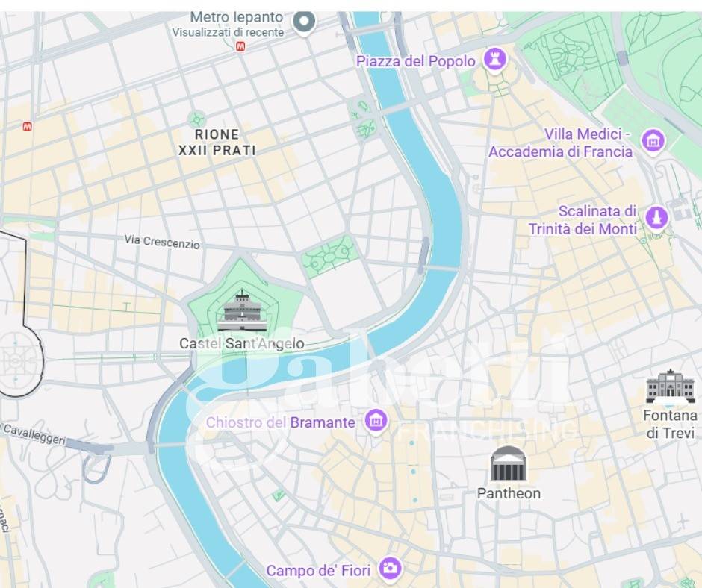This screenshot has width=702, height=588.
Task: Click the Castel Sant'Angelo castle icon
Action: [x=242, y=310]
